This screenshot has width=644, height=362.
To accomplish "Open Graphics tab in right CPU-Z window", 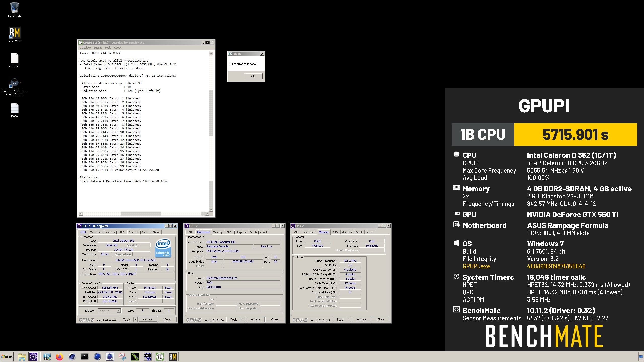I will click(347, 232).
